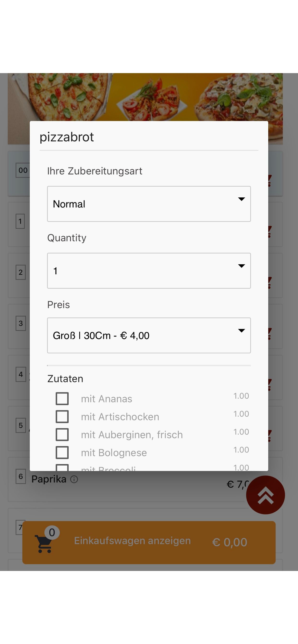298x644 pixels.
Task: Click Einkaufswagen anzeigen button
Action: (132, 541)
